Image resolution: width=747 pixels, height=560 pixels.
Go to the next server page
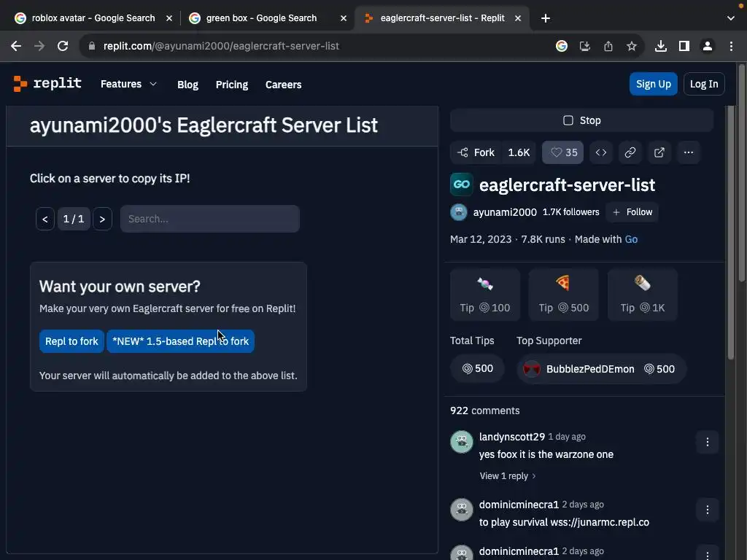point(102,219)
